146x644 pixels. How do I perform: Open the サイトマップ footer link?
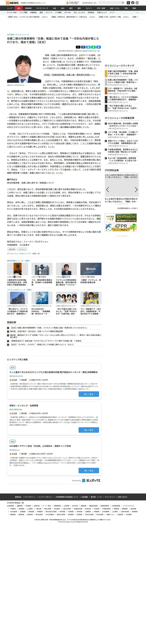click(110, 497)
